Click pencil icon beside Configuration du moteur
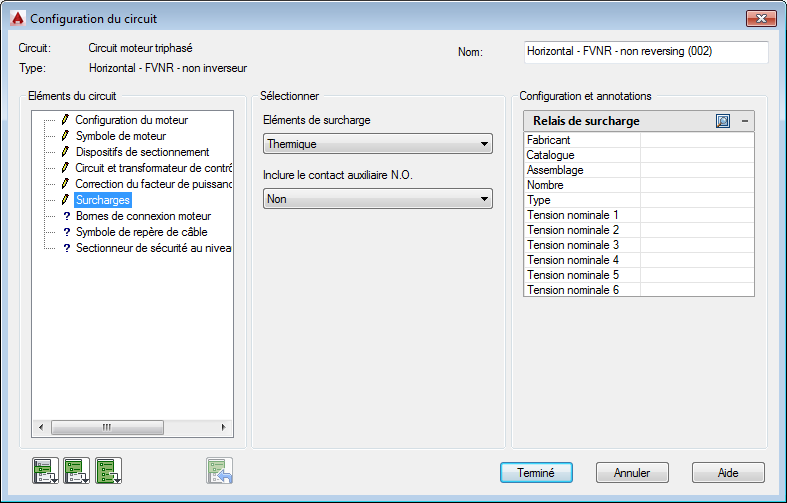Screen dimensions: 787x503 click(x=66, y=120)
